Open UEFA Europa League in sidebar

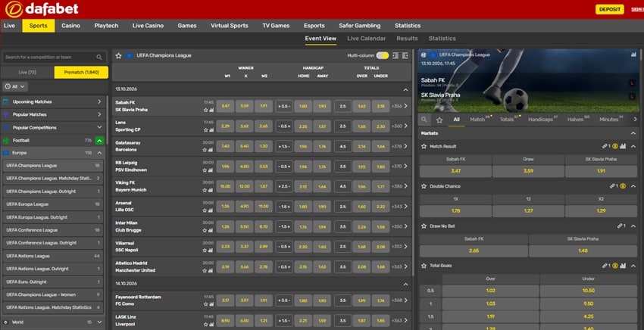point(52,204)
